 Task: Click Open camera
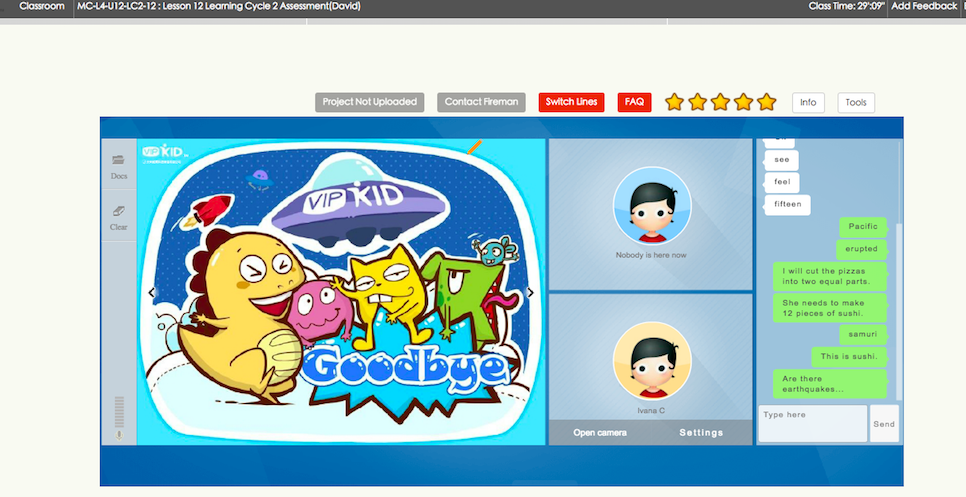[600, 433]
